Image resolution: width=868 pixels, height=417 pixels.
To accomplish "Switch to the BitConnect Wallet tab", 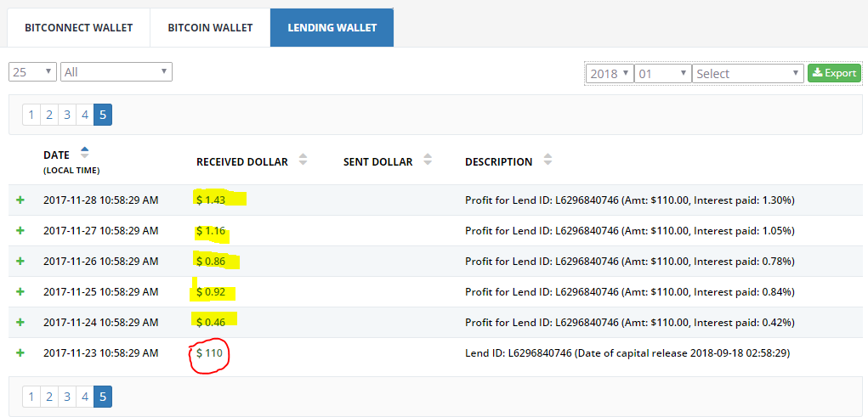I will point(78,28).
